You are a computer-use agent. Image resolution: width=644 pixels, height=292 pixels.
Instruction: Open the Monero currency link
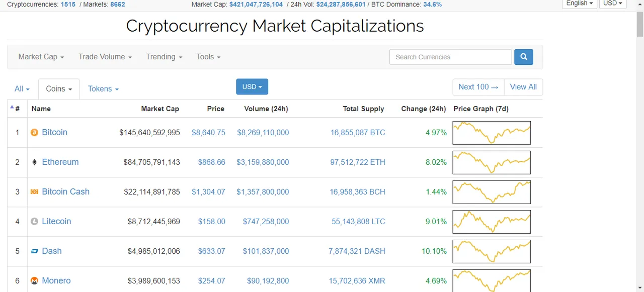(56, 280)
